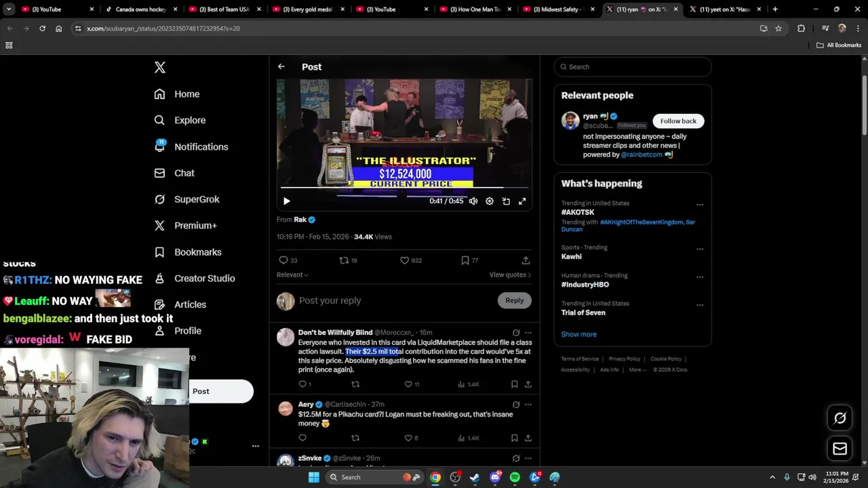Open more options for #AKOTSK trend
Image resolution: width=868 pixels, height=488 pixels.
point(700,205)
